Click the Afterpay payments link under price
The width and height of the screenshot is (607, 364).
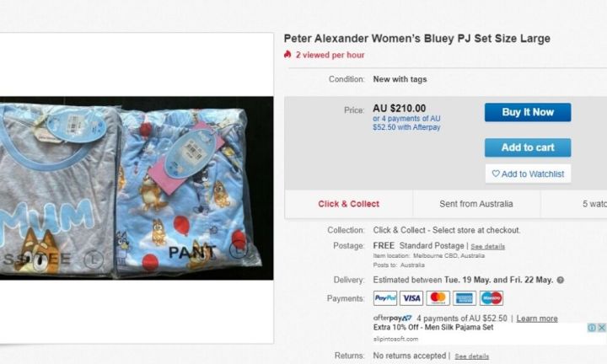[x=406, y=123]
